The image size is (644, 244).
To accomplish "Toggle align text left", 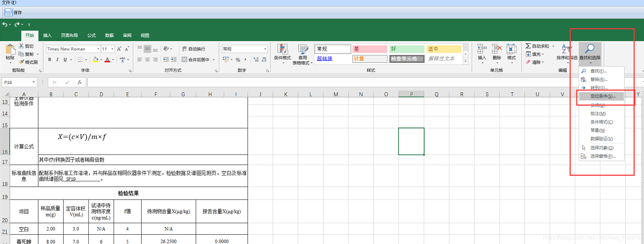I will (140, 59).
